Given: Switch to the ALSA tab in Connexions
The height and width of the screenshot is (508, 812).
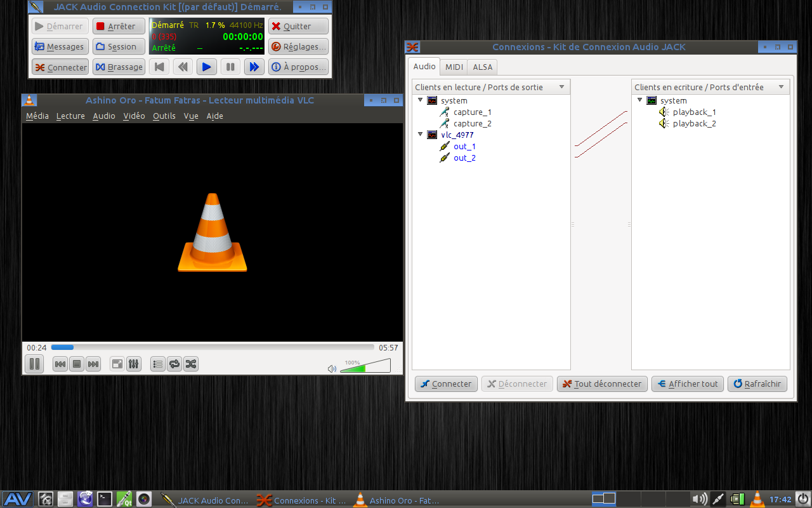Looking at the screenshot, I should (483, 67).
